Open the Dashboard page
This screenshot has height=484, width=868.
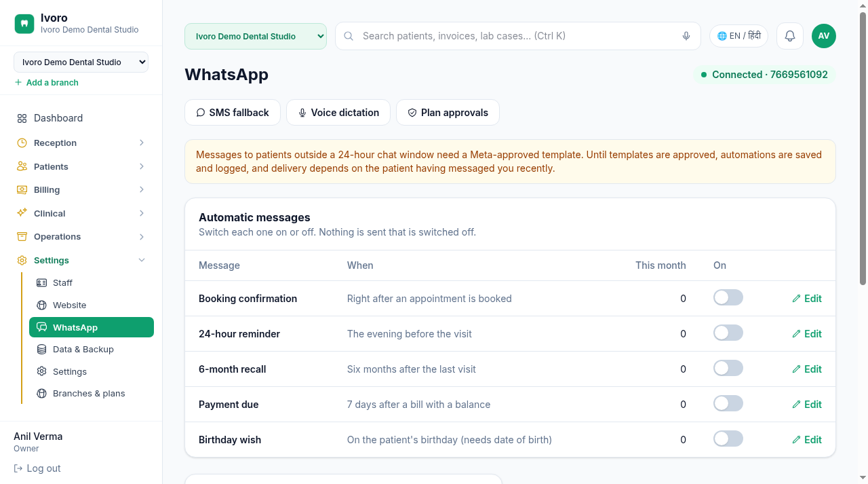[81, 118]
